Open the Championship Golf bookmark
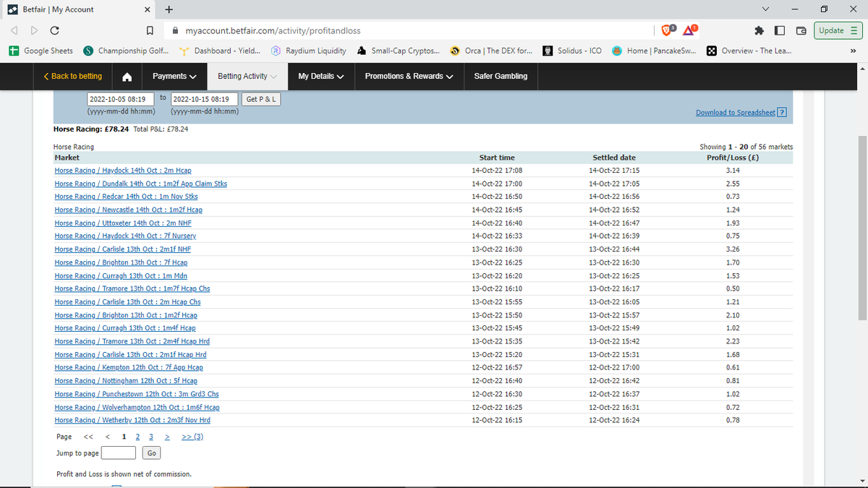Image resolution: width=868 pixels, height=488 pixels. tap(126, 51)
